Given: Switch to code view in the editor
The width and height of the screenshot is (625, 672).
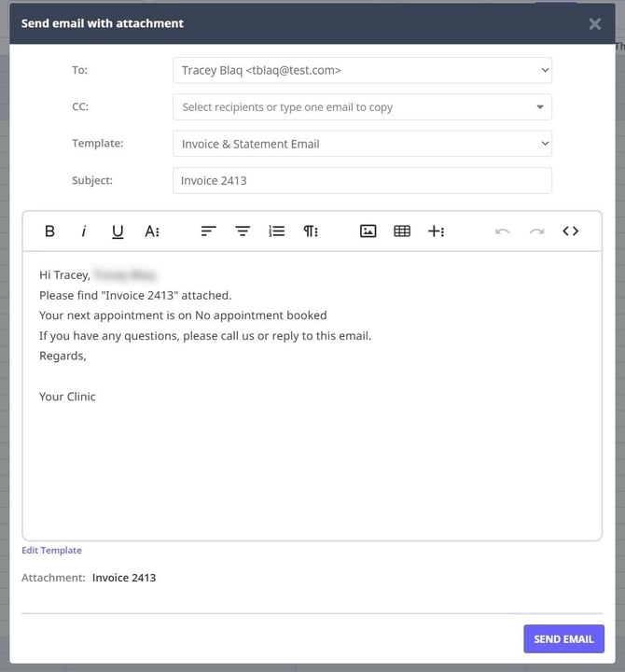Looking at the screenshot, I should point(571,231).
